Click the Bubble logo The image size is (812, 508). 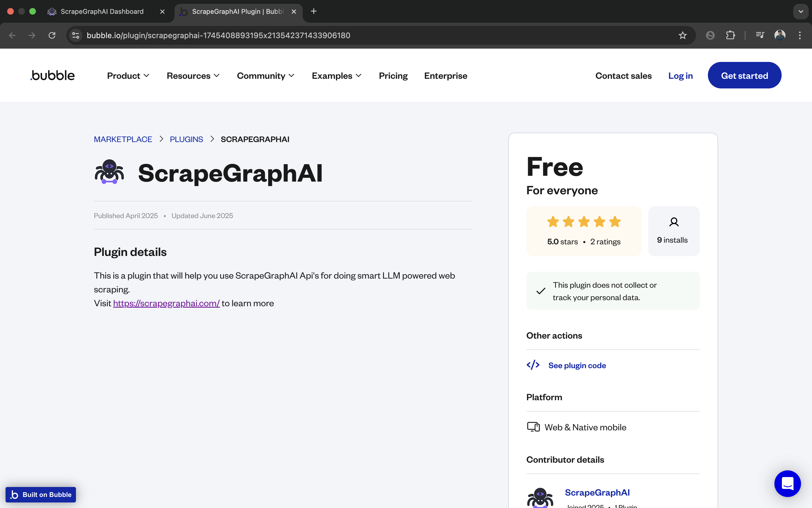pyautogui.click(x=52, y=75)
